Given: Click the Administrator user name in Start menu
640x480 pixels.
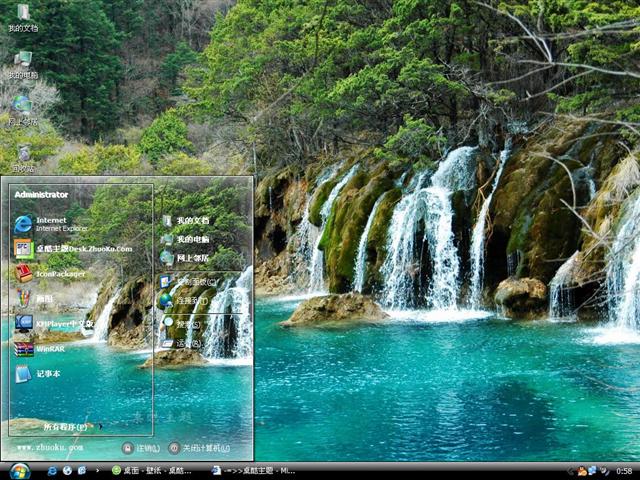Looking at the screenshot, I should [41, 195].
